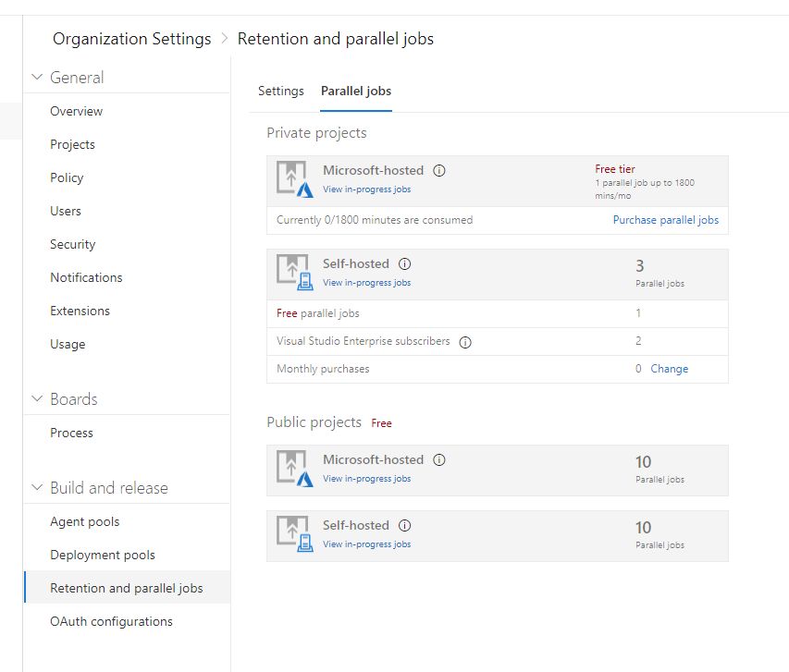Collapse the Boards section chevron

point(37,398)
